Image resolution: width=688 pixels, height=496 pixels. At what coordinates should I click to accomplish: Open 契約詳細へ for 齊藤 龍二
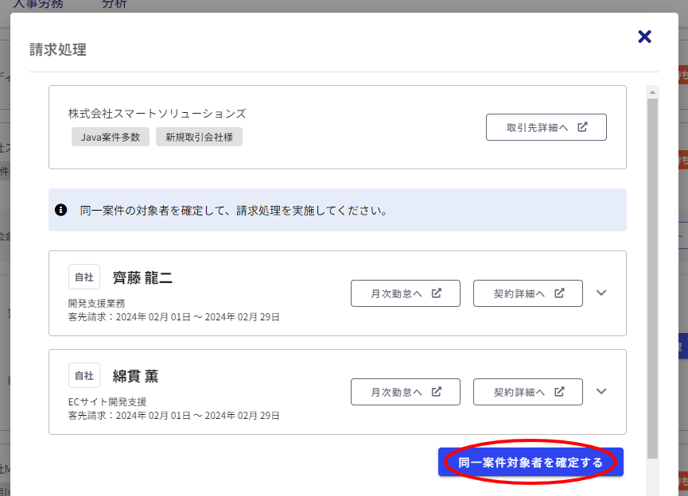[529, 293]
